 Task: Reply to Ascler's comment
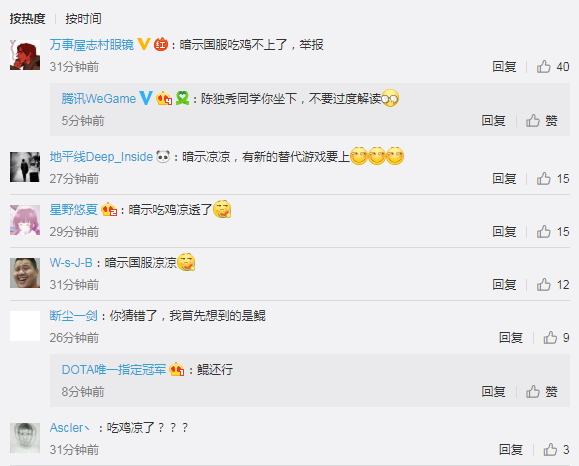511,449
